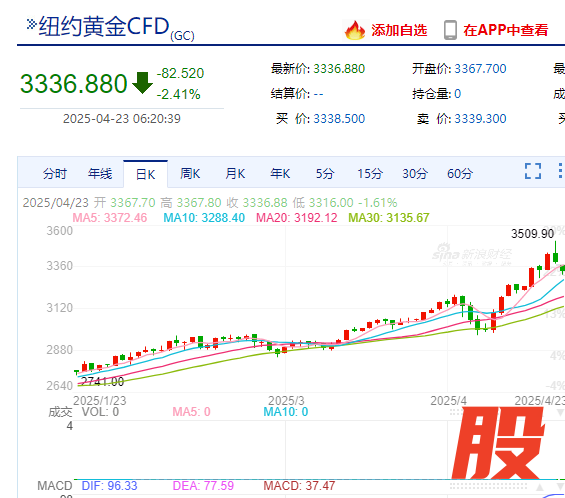Click the phone icon beside 在APP中查看
This screenshot has width=565, height=498.
[450, 30]
